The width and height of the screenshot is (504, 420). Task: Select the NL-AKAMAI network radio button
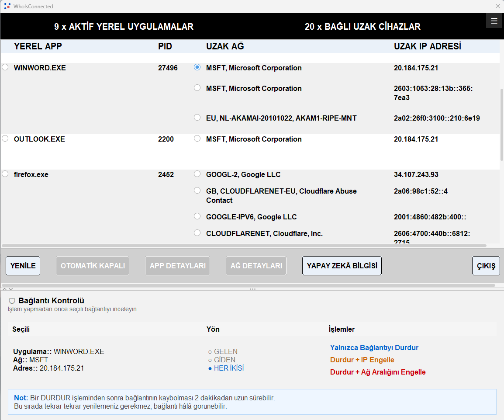(x=197, y=118)
